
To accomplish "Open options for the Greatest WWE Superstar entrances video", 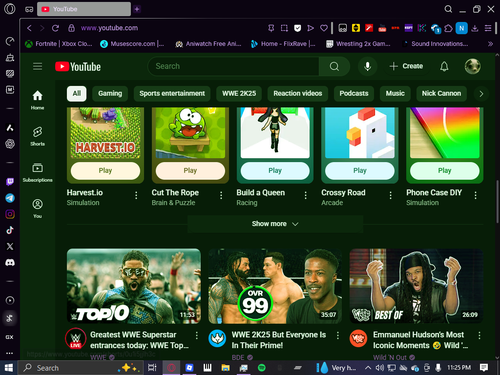I will coord(197,335).
